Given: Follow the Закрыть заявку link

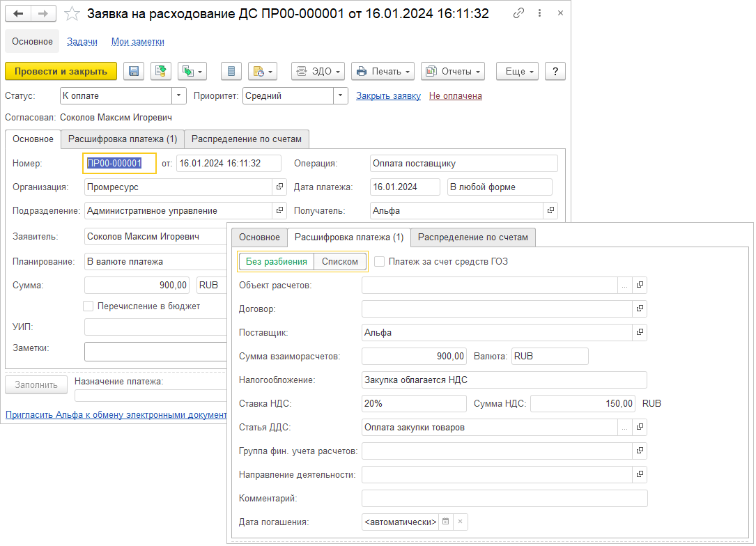Looking at the screenshot, I should [x=388, y=96].
